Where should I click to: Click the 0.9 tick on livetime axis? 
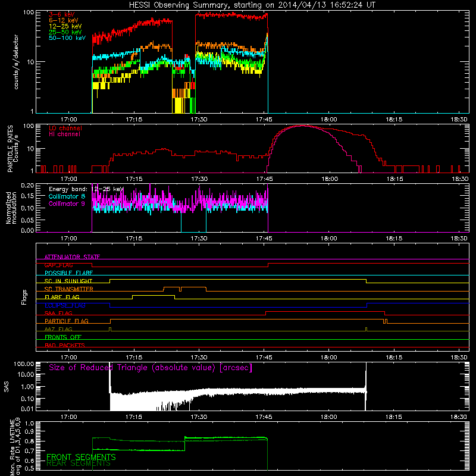point(29,431)
